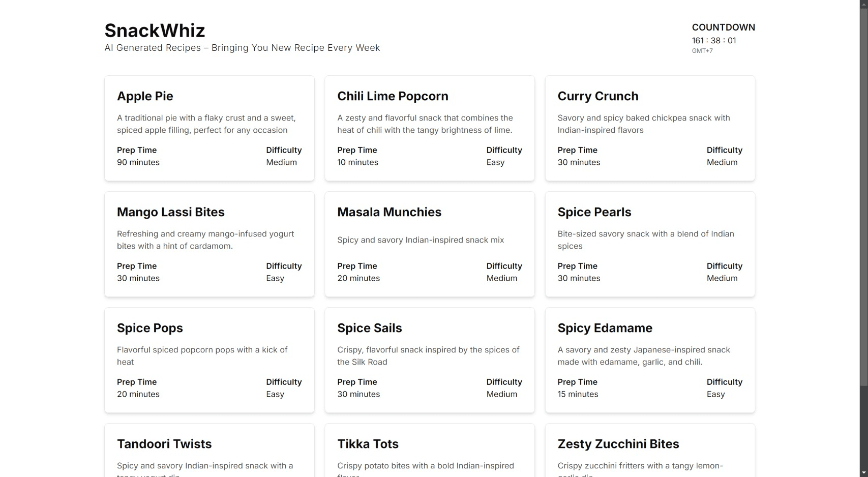Click the countdown timer value
The image size is (868, 477).
[713, 41]
